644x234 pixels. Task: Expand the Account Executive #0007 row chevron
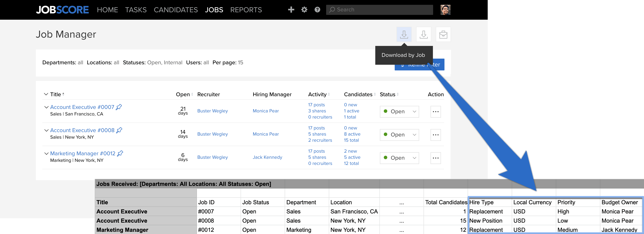point(46,107)
